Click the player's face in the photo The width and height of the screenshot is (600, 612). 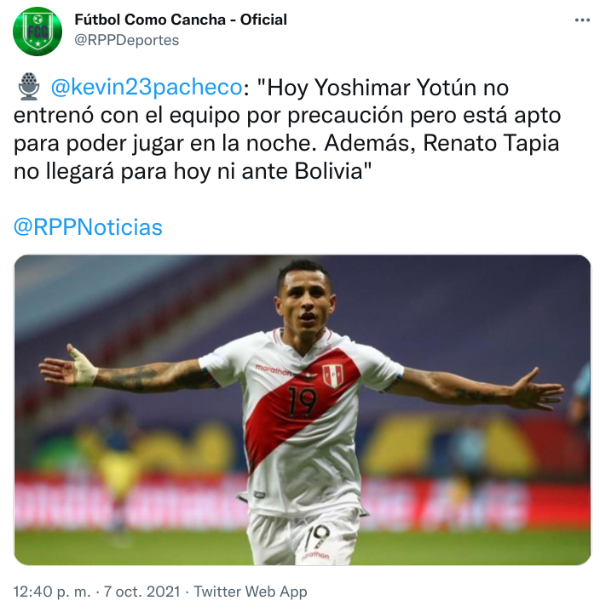pos(305,302)
